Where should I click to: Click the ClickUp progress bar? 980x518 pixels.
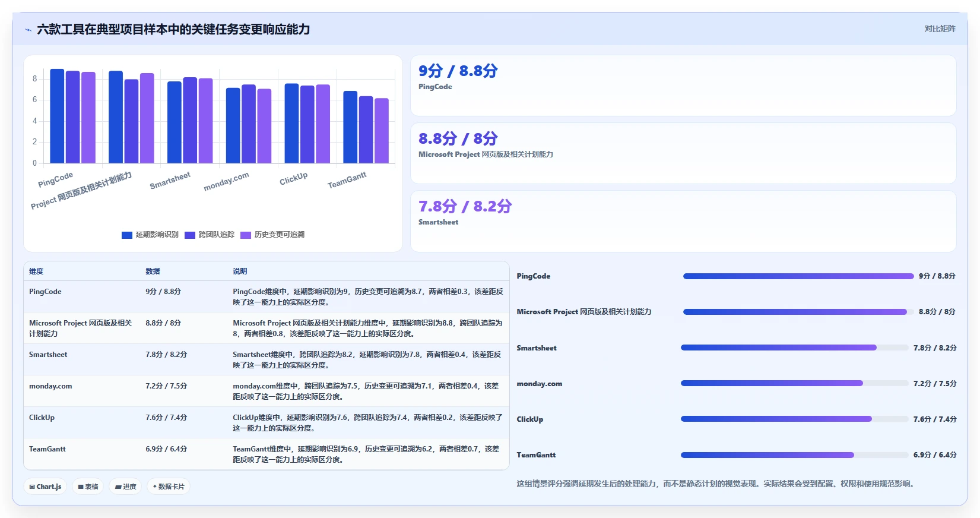pyautogui.click(x=795, y=419)
